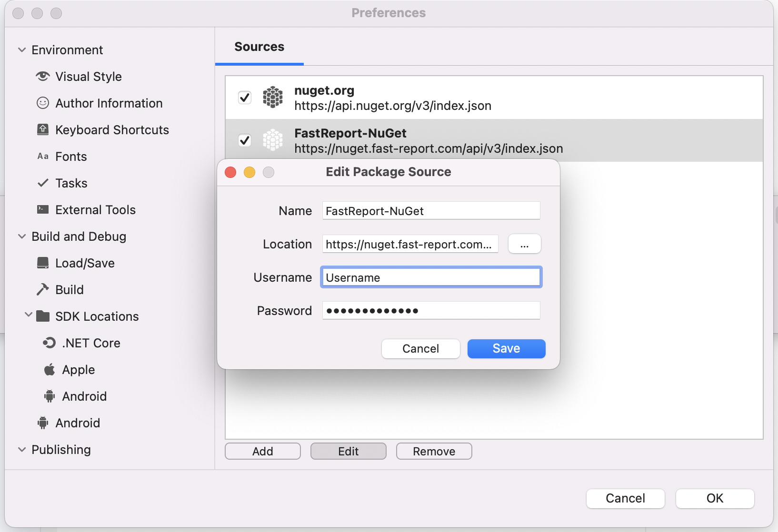Click the nuget.org package icon
The width and height of the screenshot is (778, 532).
click(273, 97)
